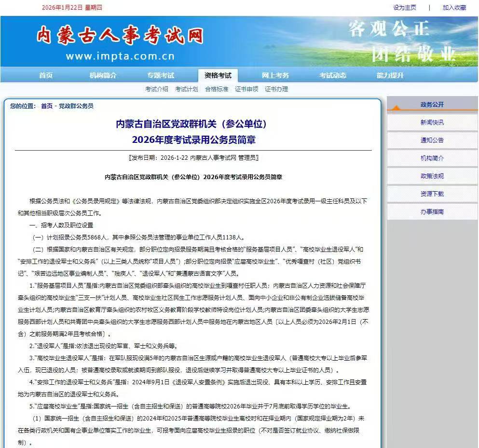Open the 能力提升 navigation menu
Viewport: 479px width, 448px height.
[389, 75]
